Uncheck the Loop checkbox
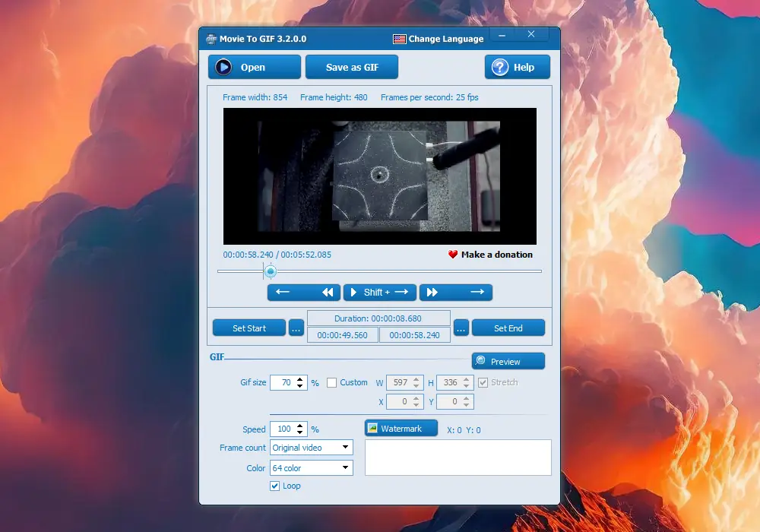760x532 pixels. point(275,486)
